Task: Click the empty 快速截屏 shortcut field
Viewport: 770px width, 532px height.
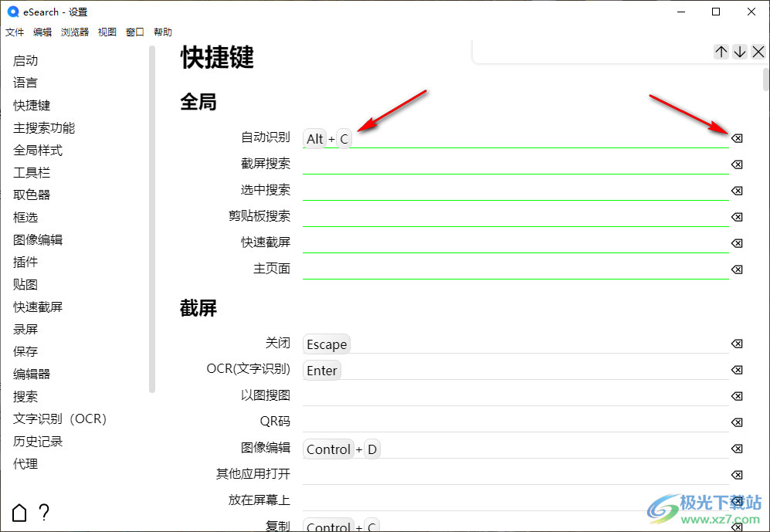Action: (x=516, y=243)
